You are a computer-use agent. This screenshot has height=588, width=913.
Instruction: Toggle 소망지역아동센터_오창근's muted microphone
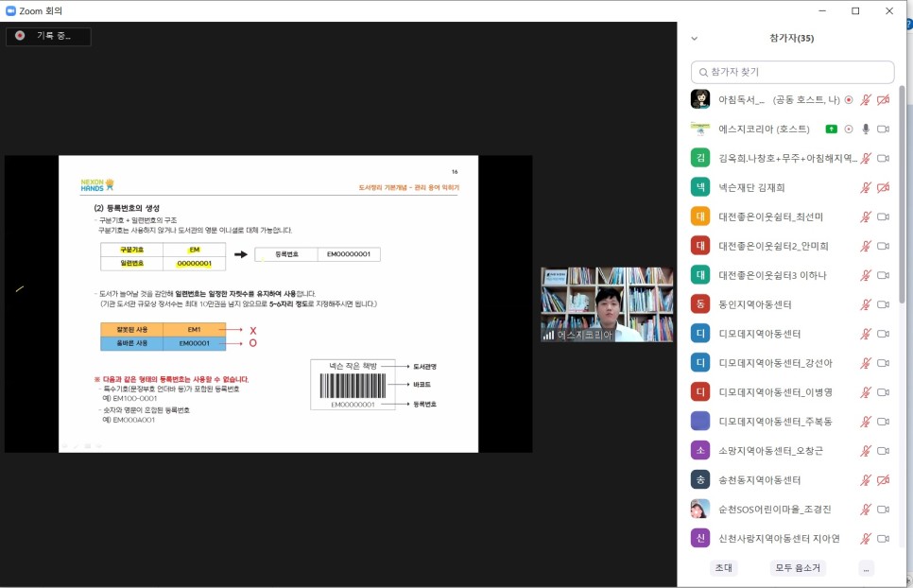pyautogui.click(x=866, y=450)
